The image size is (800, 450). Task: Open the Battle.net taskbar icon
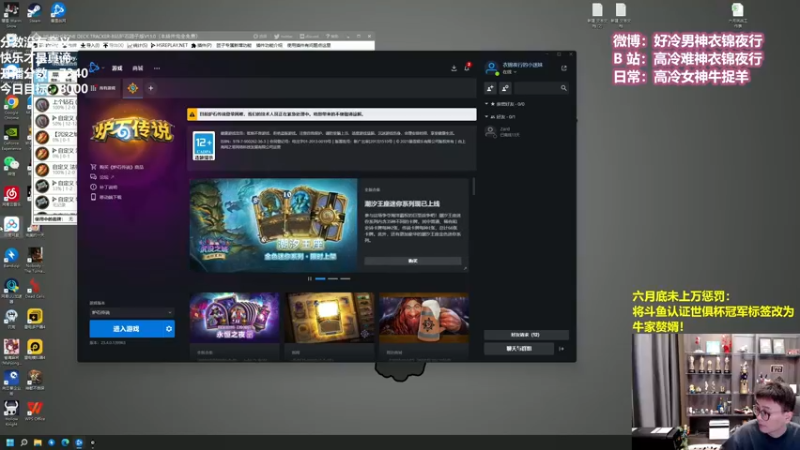click(x=79, y=443)
